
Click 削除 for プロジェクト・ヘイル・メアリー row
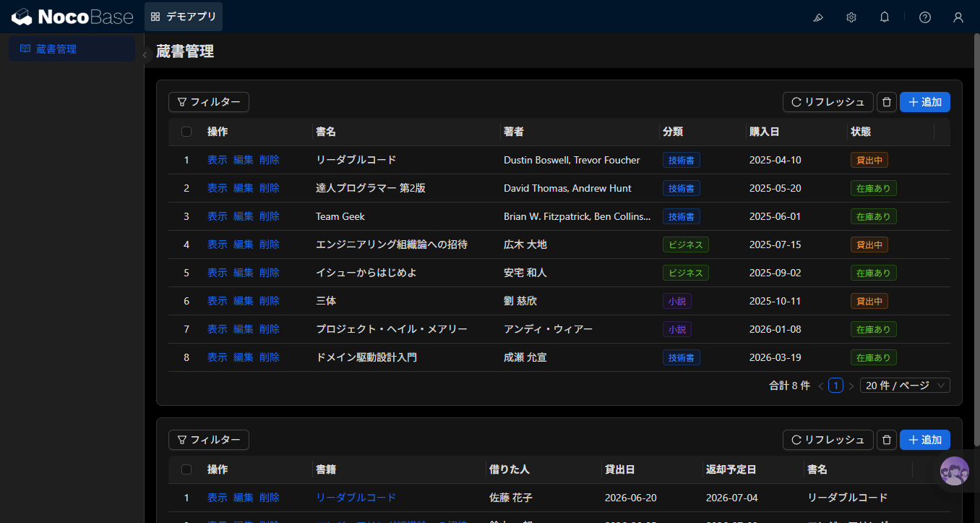270,329
